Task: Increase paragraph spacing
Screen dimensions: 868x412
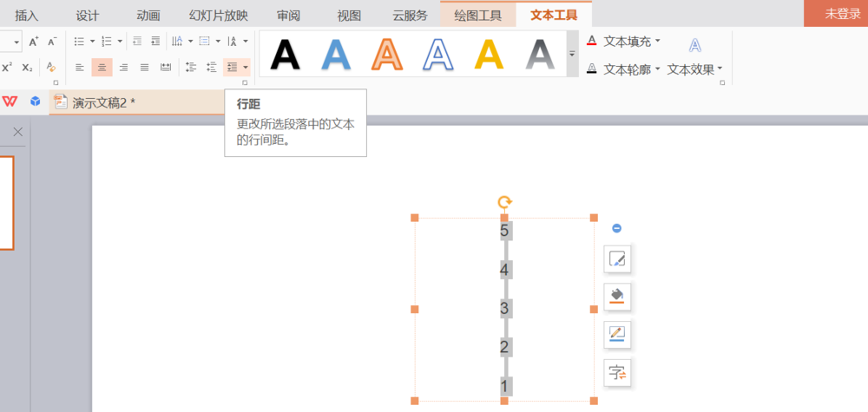Action: (x=191, y=68)
